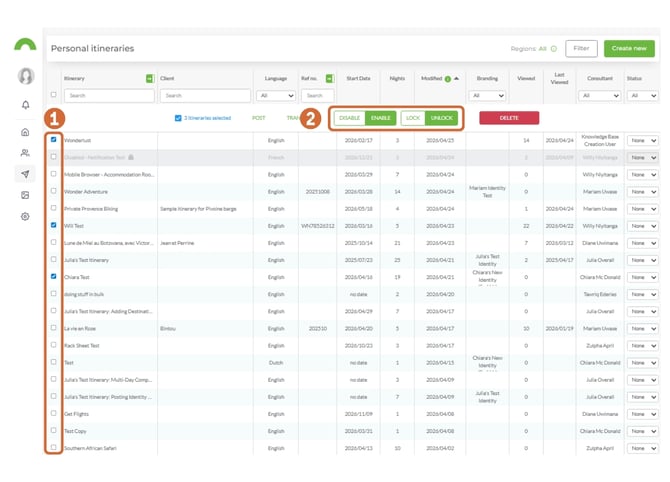Toggle the Modified column sort arrow

pos(456,79)
